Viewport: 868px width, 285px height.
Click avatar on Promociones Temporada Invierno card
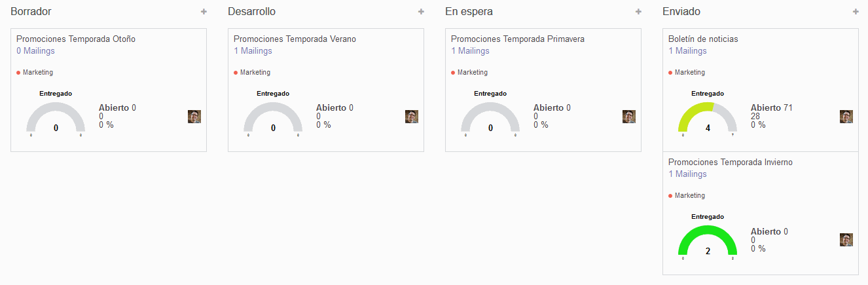click(x=846, y=240)
